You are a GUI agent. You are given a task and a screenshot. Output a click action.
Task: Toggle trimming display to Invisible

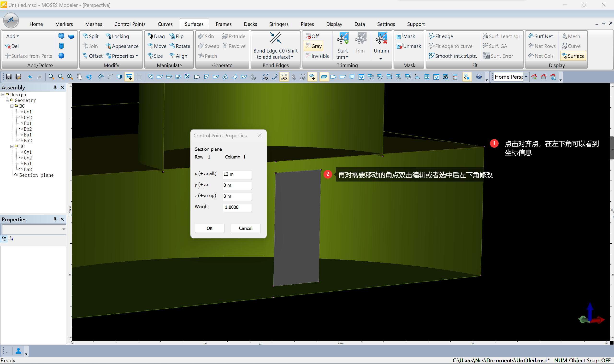[x=318, y=56]
